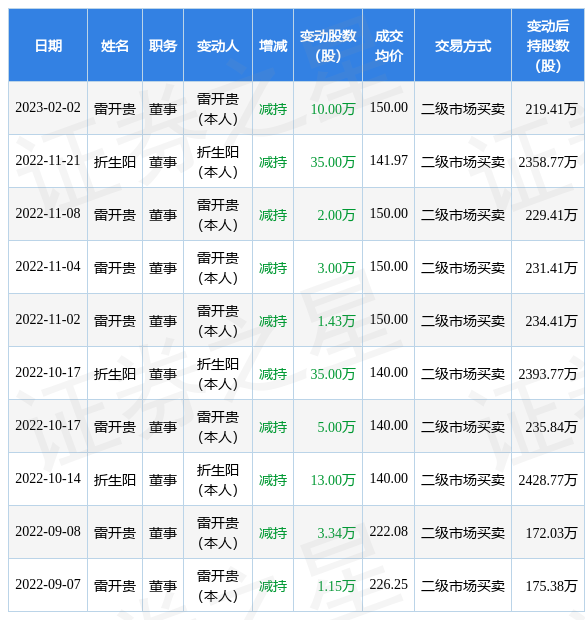Click the 交易方式 column header

pos(463,45)
